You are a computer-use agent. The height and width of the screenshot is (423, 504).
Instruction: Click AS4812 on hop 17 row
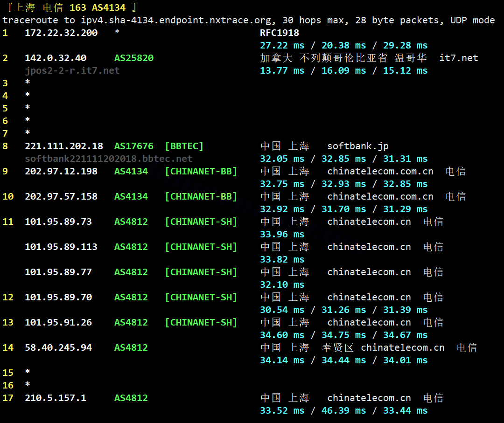pyautogui.click(x=131, y=398)
